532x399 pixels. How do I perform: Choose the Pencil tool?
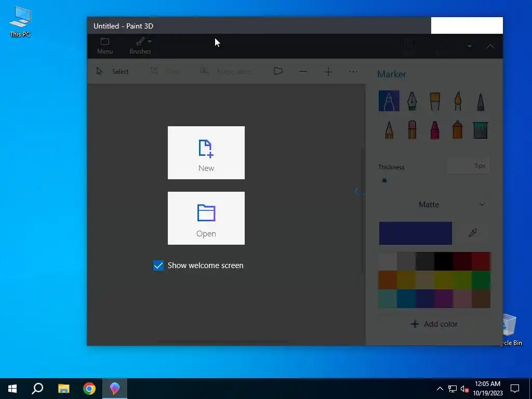pyautogui.click(x=389, y=129)
